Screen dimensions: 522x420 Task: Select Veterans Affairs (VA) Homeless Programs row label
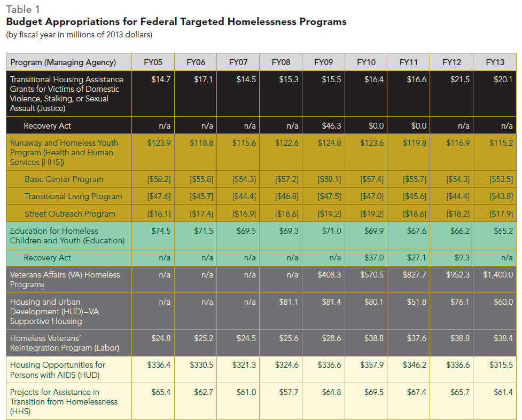pyautogui.click(x=65, y=280)
